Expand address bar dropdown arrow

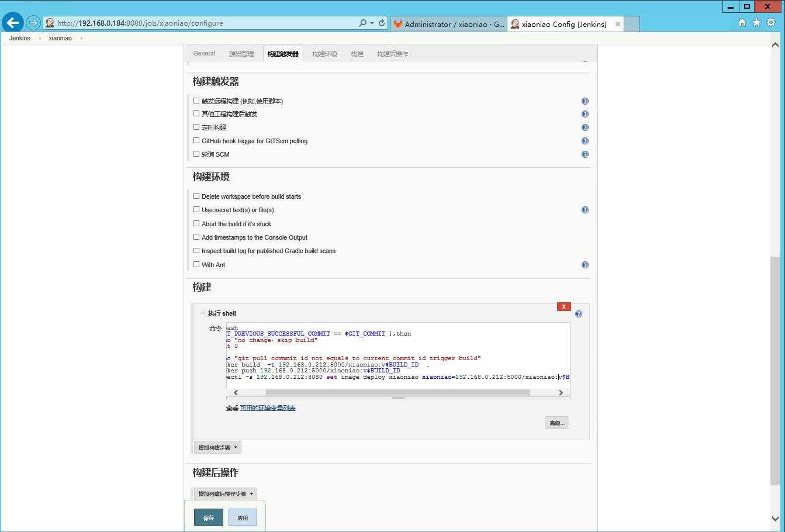[x=372, y=23]
